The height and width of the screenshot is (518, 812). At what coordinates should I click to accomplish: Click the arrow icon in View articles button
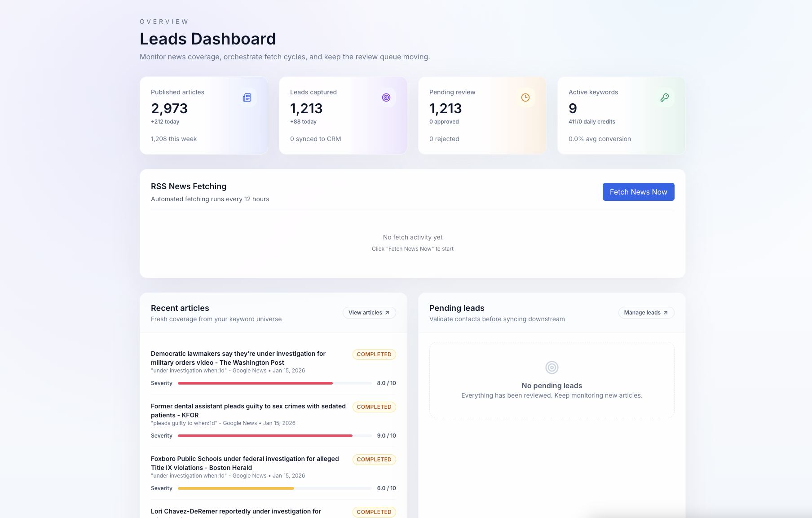click(x=387, y=313)
